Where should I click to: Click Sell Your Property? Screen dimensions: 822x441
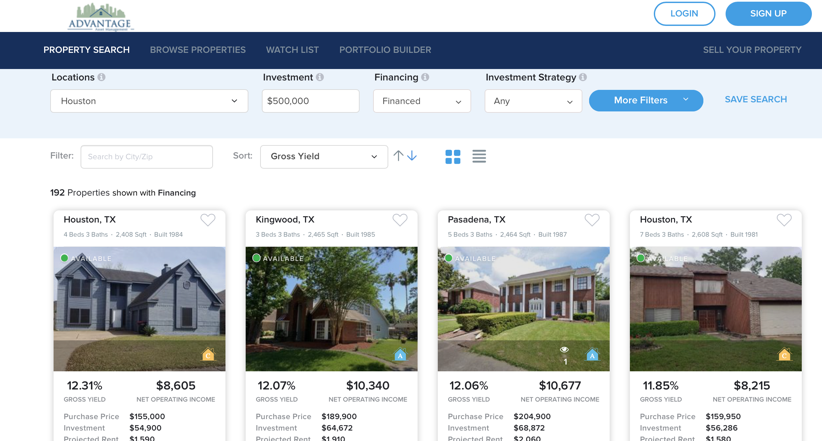point(752,50)
